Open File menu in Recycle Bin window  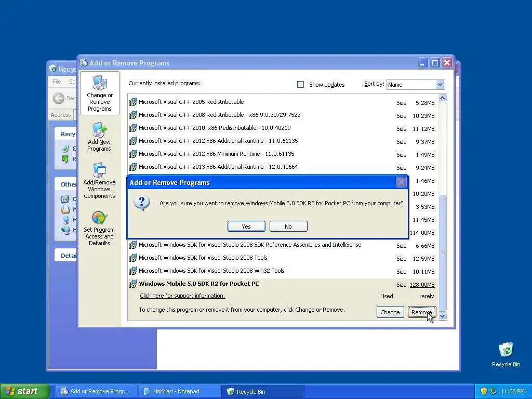[x=57, y=82]
